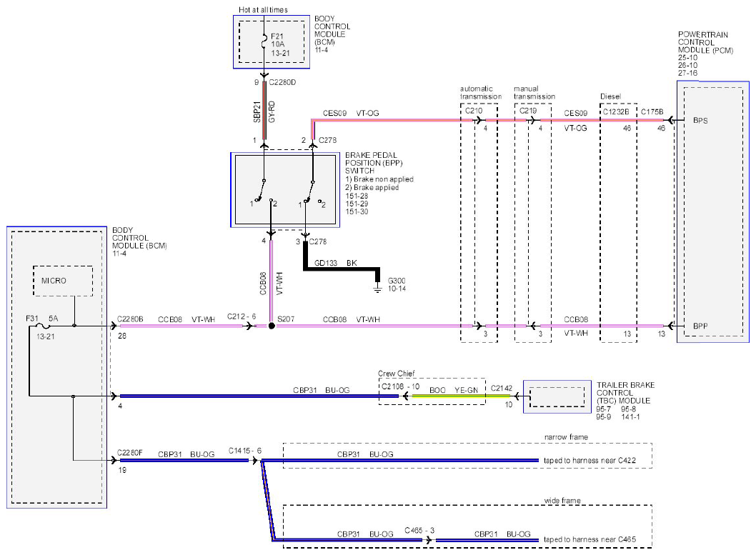Click the 'Diesel' label
Image resolution: width=756 pixels, height=555 pixels.
click(x=610, y=96)
